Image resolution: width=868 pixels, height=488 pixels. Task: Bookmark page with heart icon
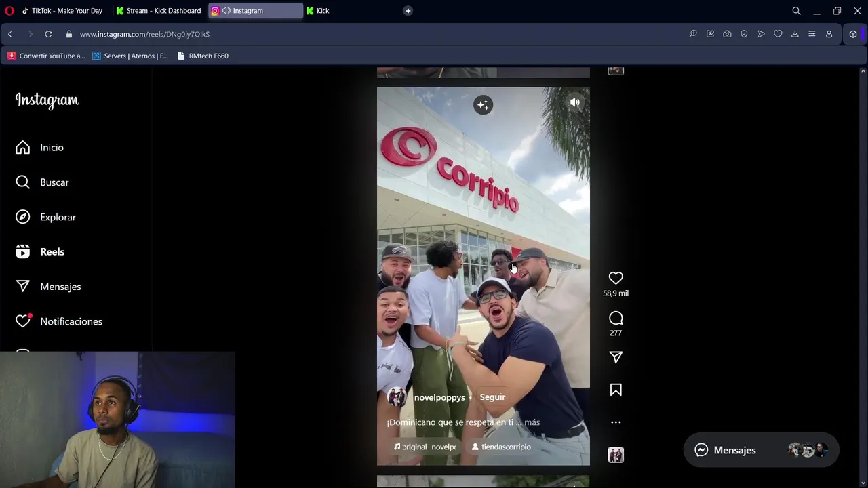click(778, 34)
